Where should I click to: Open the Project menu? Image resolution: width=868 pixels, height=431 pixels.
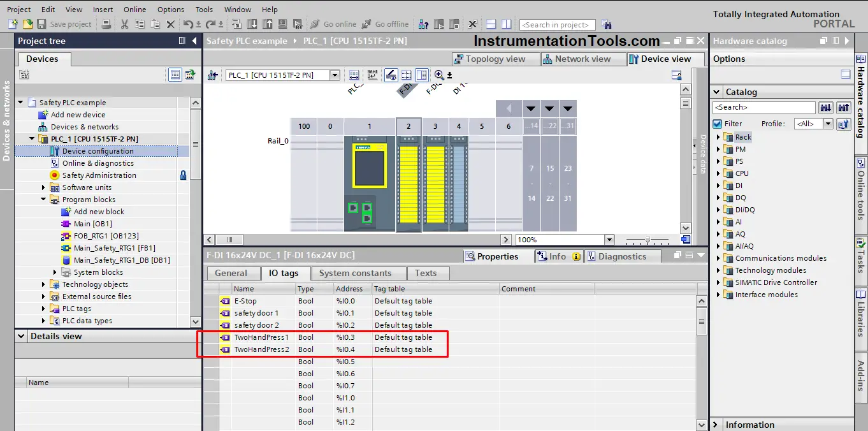tap(19, 10)
